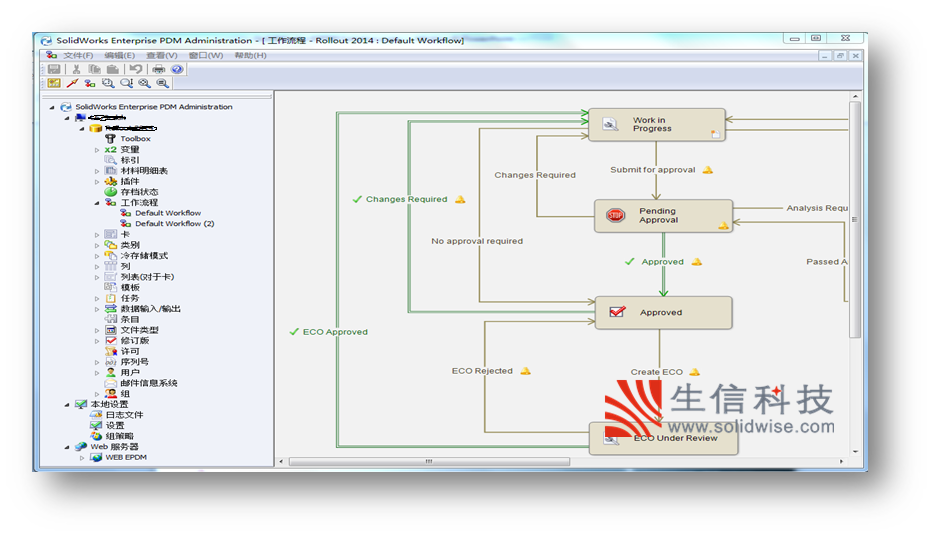This screenshot has width=933, height=537.
Task: Click the zoom area magnifier icon
Action: click(108, 83)
